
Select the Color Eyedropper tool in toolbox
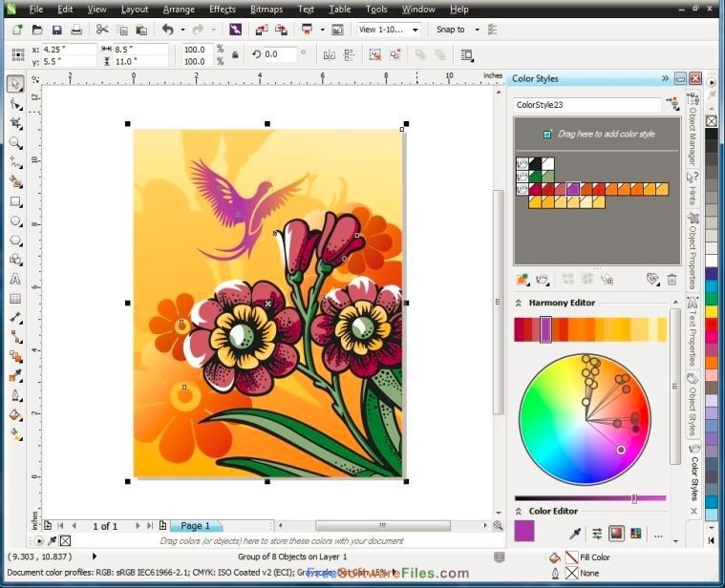[x=15, y=375]
